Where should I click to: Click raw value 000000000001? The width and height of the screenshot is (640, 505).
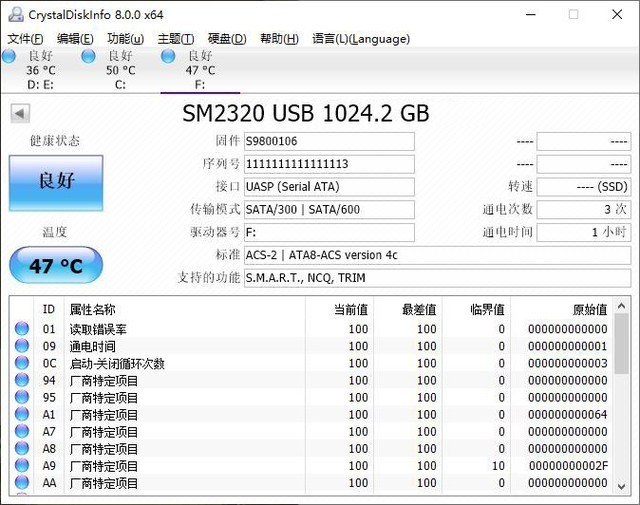point(568,346)
